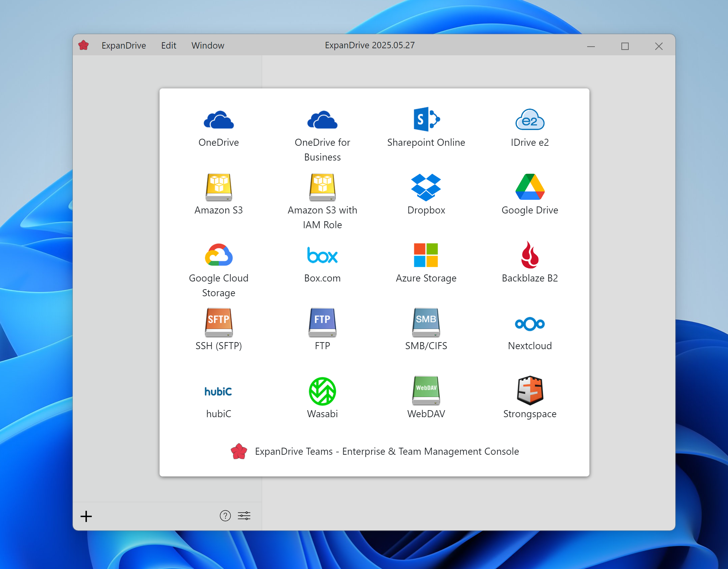728x569 pixels.
Task: Click the "Azure Storage" label
Action: tap(426, 278)
